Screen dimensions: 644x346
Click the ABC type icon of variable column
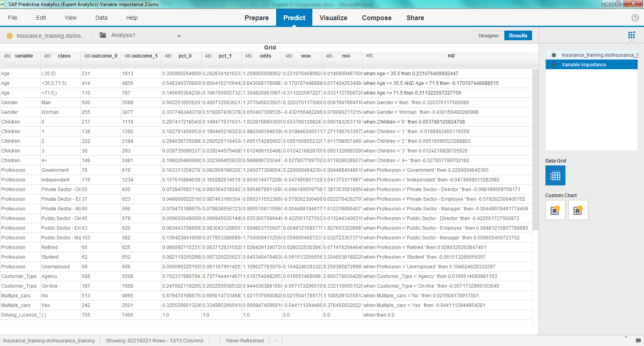click(7, 56)
